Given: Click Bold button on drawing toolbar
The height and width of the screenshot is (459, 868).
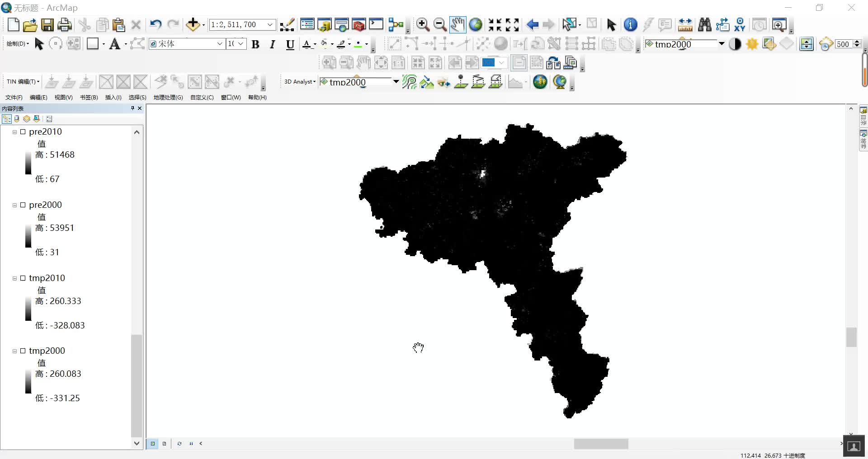Looking at the screenshot, I should pyautogui.click(x=255, y=44).
